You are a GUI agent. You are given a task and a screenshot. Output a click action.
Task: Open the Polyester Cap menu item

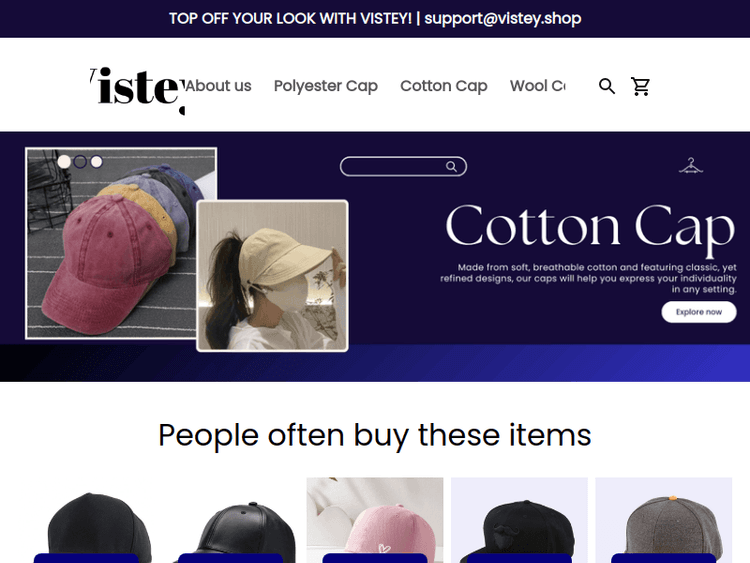[326, 86]
